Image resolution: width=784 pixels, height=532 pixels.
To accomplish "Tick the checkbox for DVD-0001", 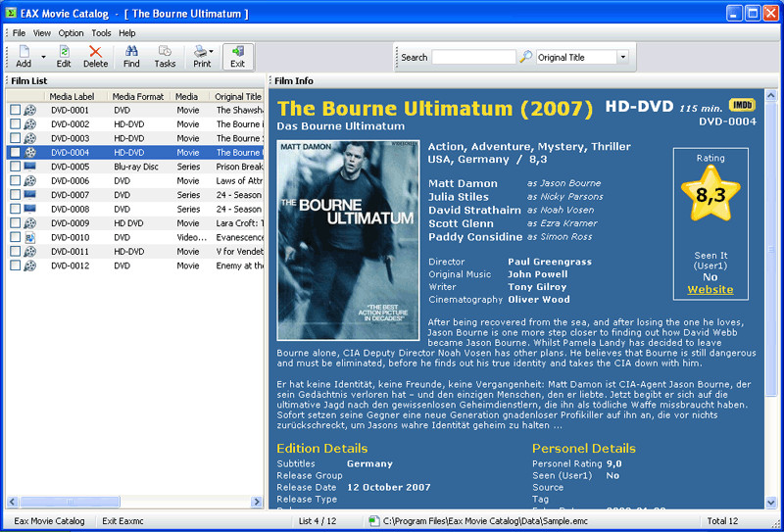I will click(x=16, y=110).
